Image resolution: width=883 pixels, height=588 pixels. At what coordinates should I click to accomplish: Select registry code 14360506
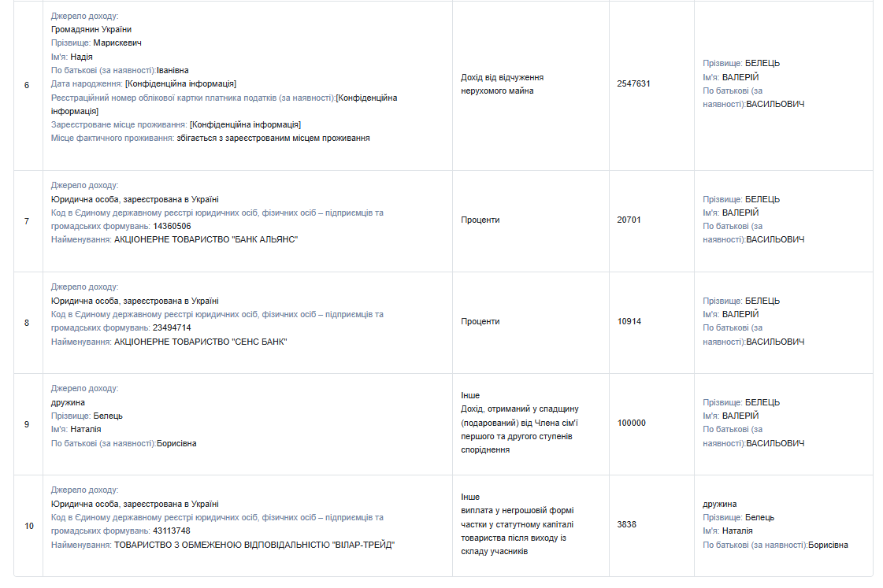(172, 226)
